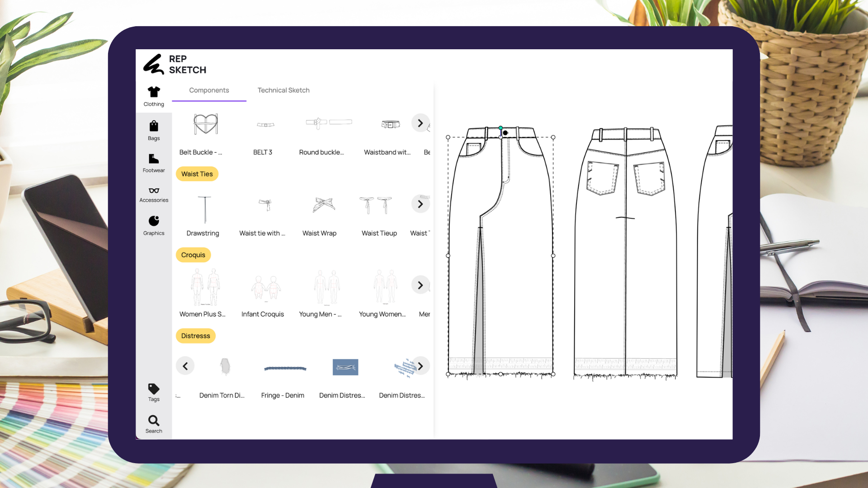Click the Search icon in sidebar

point(153,420)
